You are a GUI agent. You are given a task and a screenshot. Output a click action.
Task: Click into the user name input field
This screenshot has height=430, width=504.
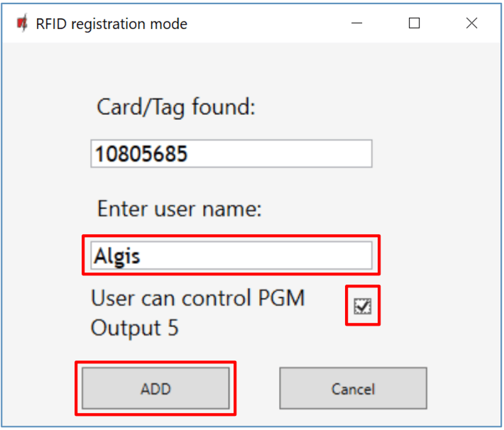(231, 256)
